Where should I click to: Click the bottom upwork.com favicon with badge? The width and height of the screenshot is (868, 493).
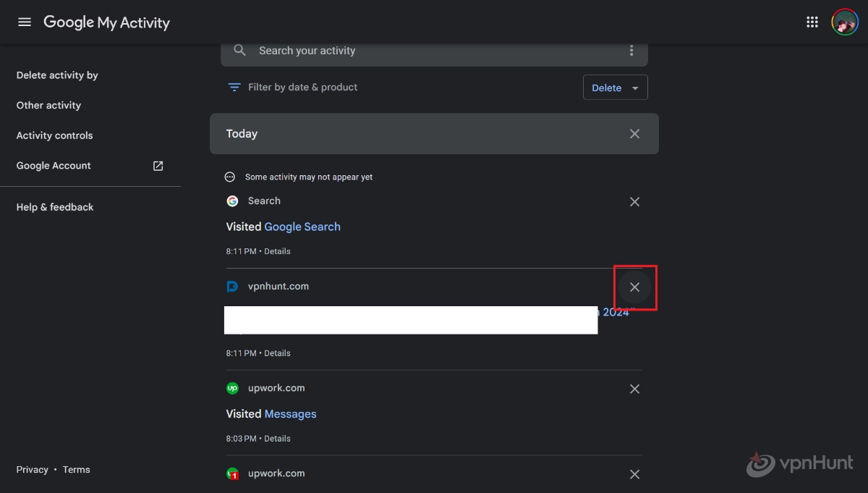(232, 473)
